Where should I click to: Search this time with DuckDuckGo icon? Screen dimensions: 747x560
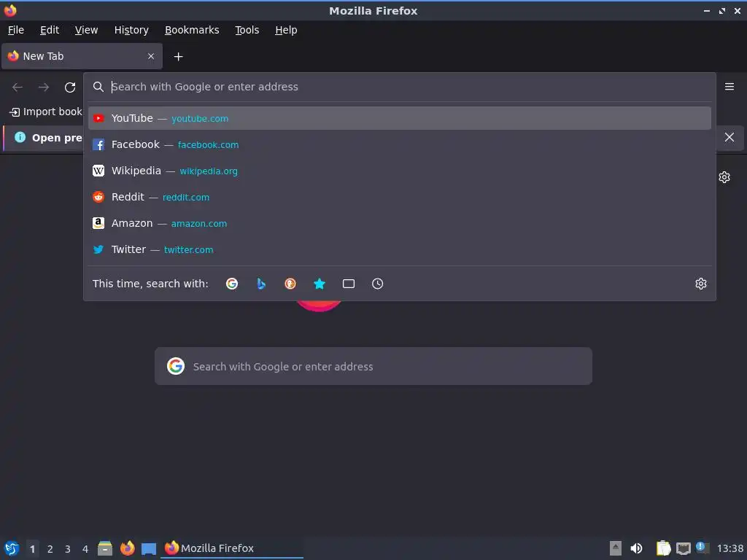(290, 284)
